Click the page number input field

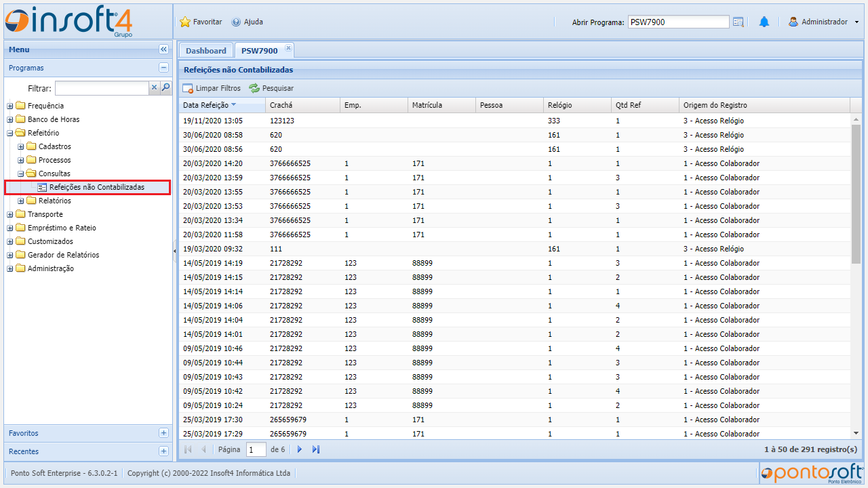click(256, 449)
